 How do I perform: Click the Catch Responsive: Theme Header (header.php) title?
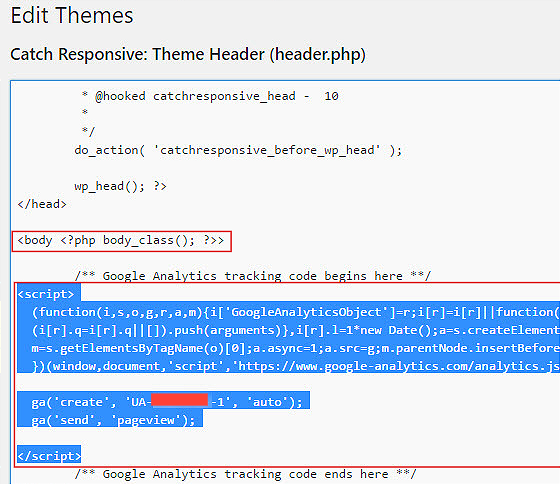(188, 55)
